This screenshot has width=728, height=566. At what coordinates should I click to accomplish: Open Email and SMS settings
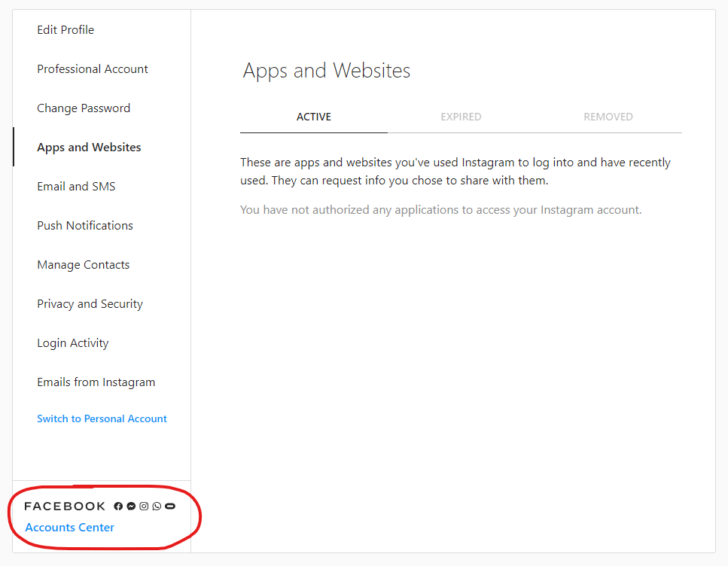pyautogui.click(x=76, y=186)
